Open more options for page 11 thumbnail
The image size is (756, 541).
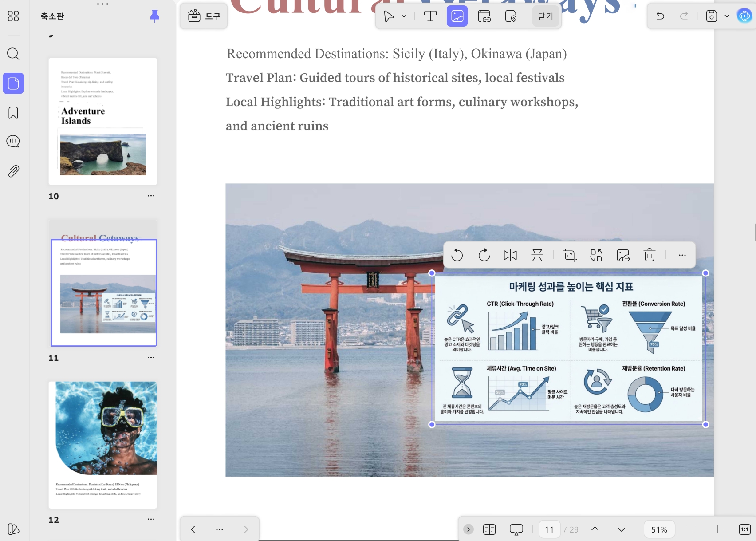tap(151, 357)
